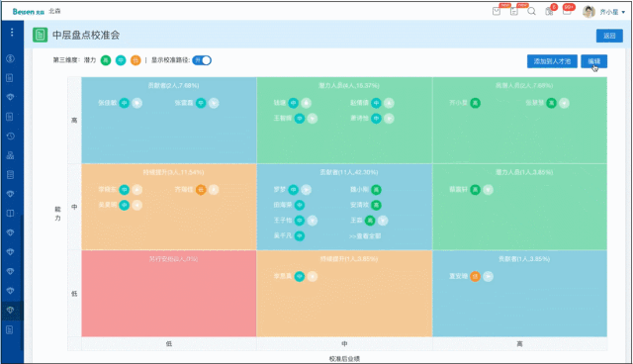Select the organization chart sidebar icon
Screen dimensions: 633x364
tap(11, 155)
